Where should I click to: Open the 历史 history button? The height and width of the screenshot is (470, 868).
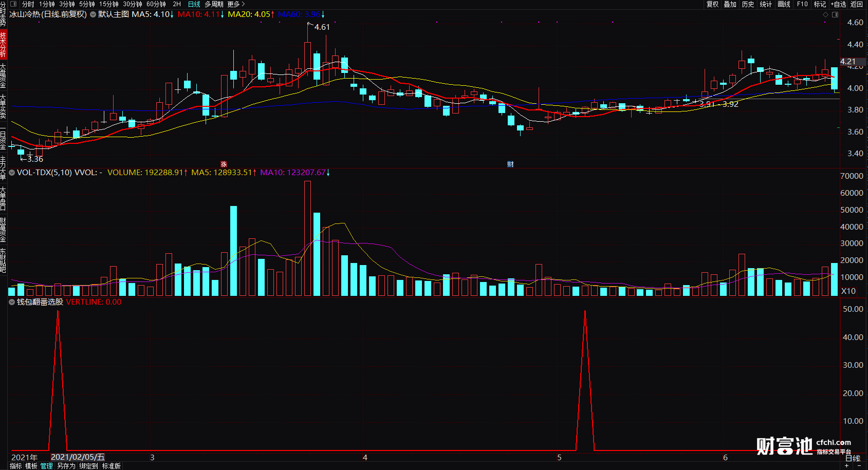(748, 4)
